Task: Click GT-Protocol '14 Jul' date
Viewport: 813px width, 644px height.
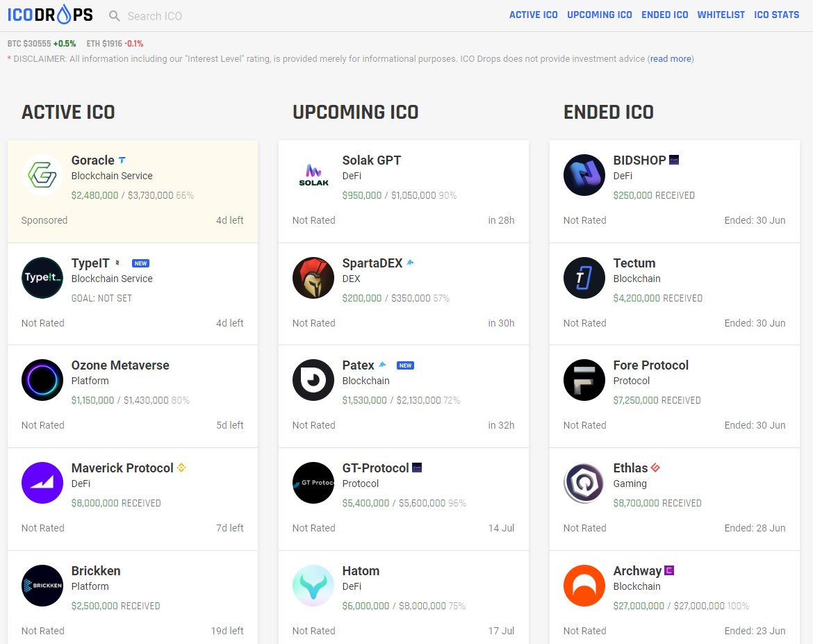Action: tap(501, 528)
